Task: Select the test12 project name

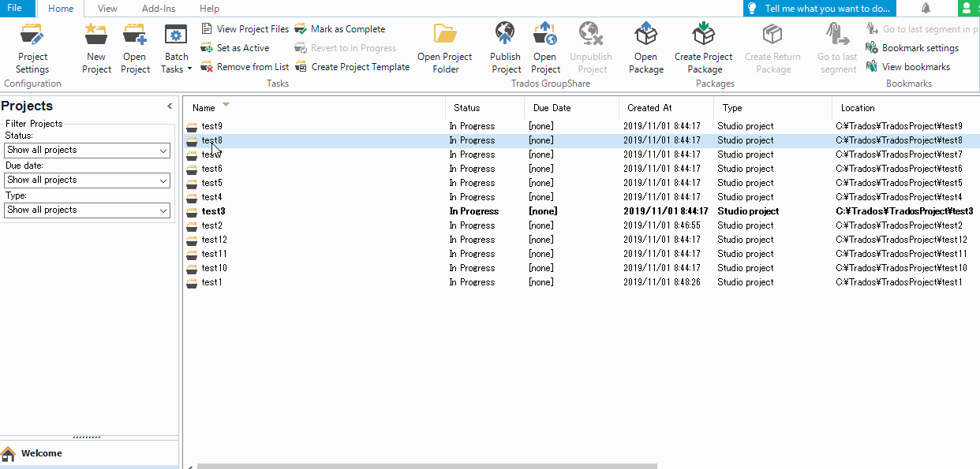Action: 214,240
